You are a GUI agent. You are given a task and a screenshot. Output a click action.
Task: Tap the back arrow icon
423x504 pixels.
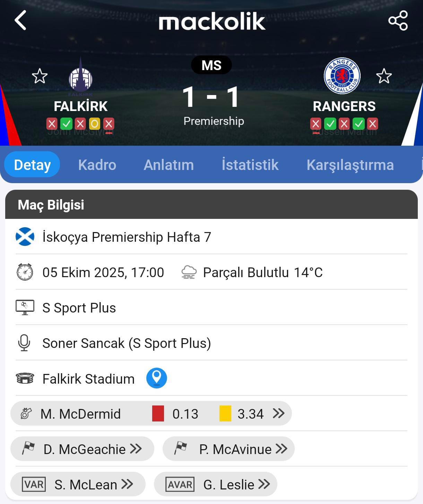[x=20, y=20]
